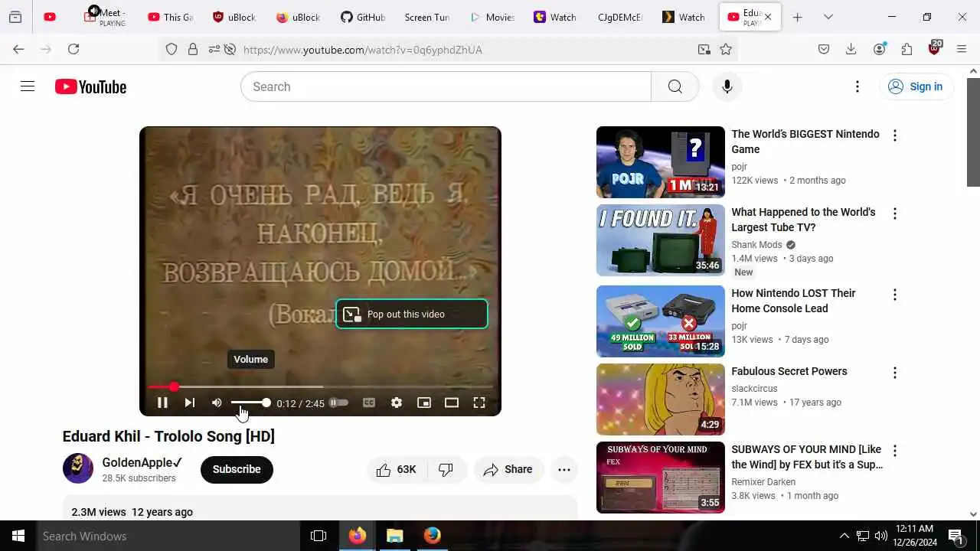Click the Sign in button
This screenshot has width=980, height=551.
pyautogui.click(x=916, y=86)
